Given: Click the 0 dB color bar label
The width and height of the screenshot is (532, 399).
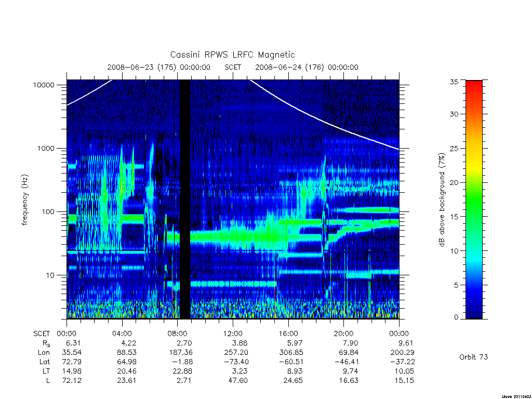Looking at the screenshot, I should coord(456,317).
